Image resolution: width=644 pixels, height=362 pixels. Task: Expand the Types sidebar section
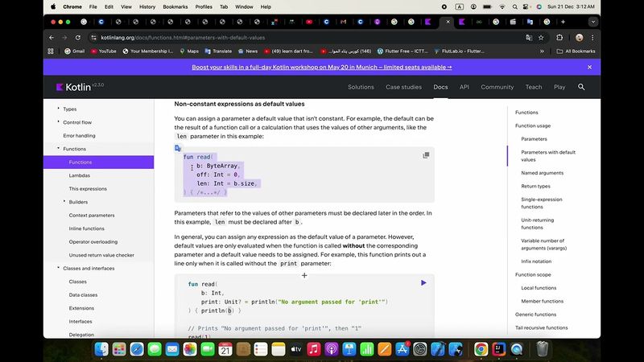point(58,109)
